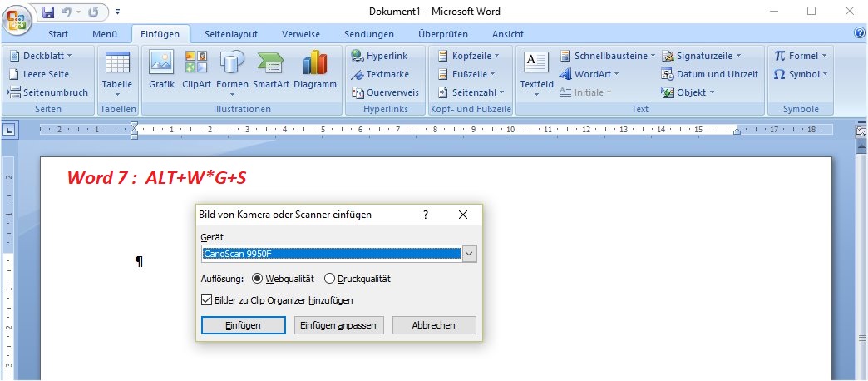This screenshot has height=381, width=868.
Task: Insert a Diagramm chart
Action: pyautogui.click(x=315, y=70)
